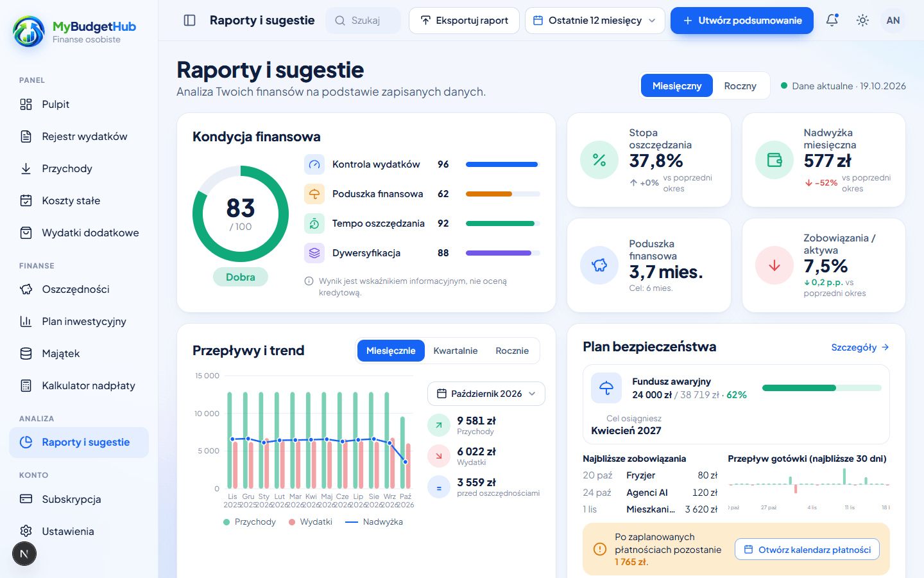Click the Kalkulator nadpłaty calculator icon
Screen dimensions: 924x578
click(x=26, y=385)
